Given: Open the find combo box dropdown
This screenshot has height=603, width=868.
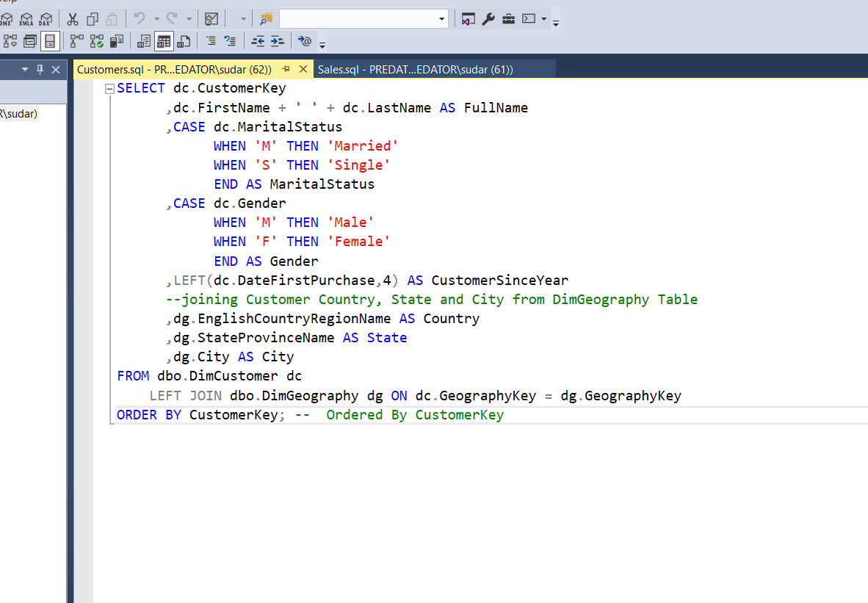Looking at the screenshot, I should [x=441, y=19].
